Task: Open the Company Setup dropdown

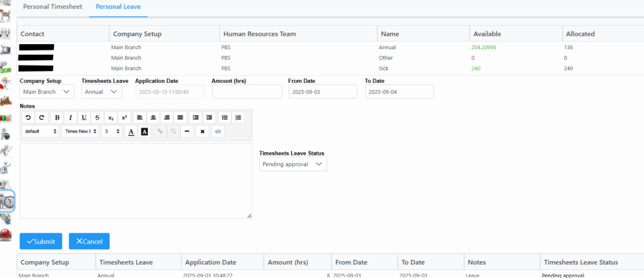Action: point(47,92)
